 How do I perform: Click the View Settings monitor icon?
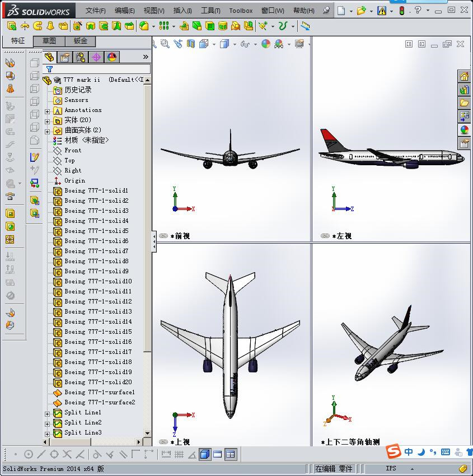299,44
